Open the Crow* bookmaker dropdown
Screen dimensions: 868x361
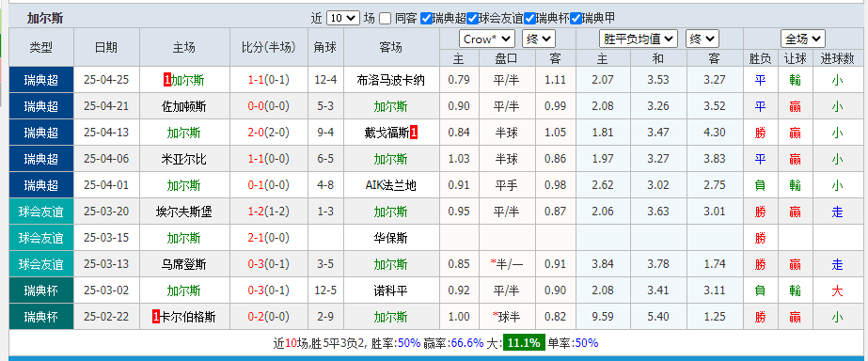pyautogui.click(x=487, y=39)
